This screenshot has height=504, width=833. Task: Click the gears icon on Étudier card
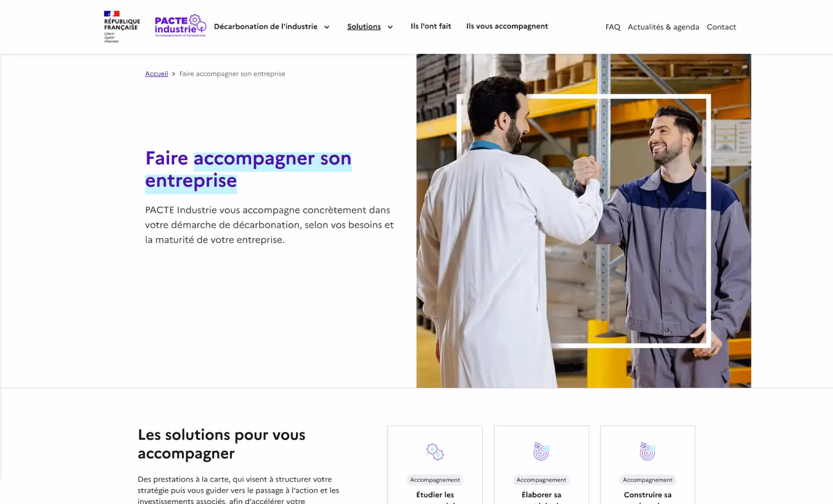435,452
